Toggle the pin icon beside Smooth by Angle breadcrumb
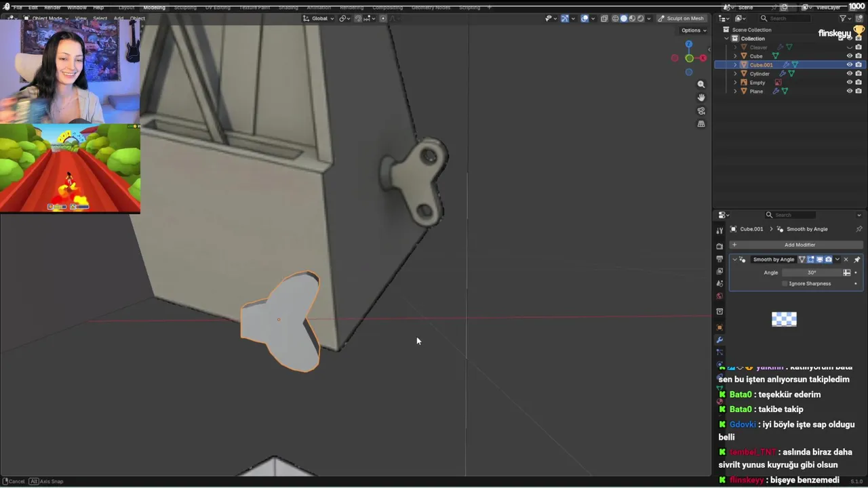Viewport: 868px width, 488px height. pyautogui.click(x=859, y=229)
